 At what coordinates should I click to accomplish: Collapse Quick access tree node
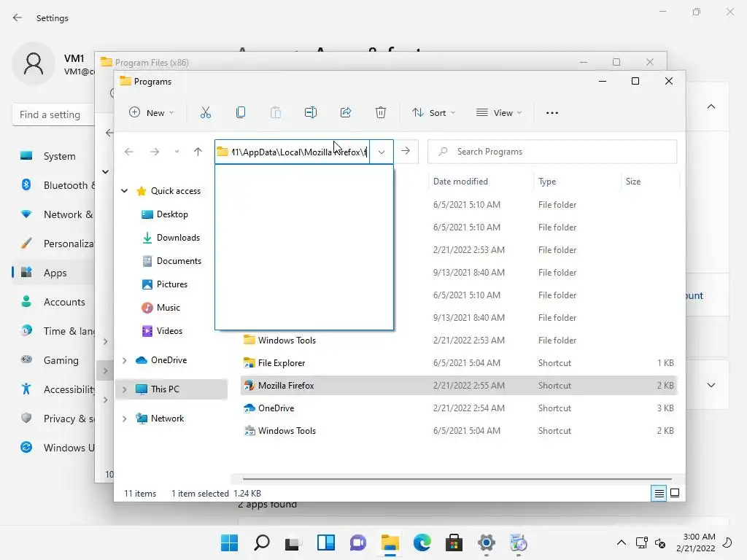click(x=124, y=191)
